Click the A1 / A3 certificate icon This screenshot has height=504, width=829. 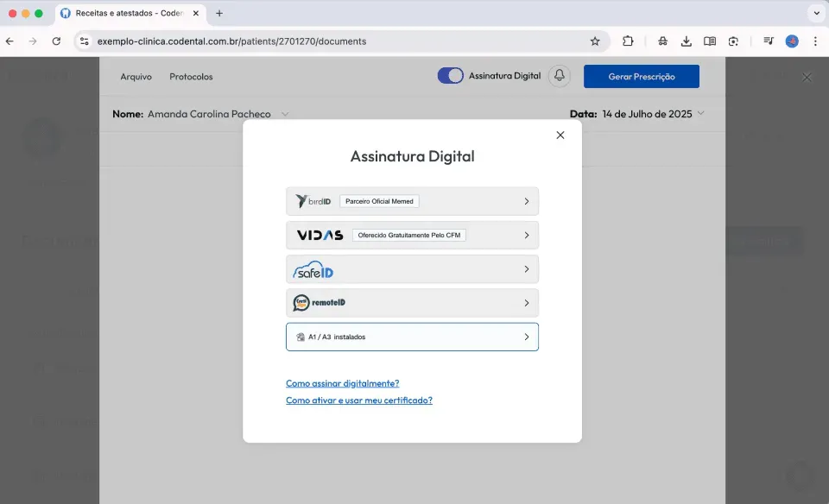pyautogui.click(x=301, y=337)
